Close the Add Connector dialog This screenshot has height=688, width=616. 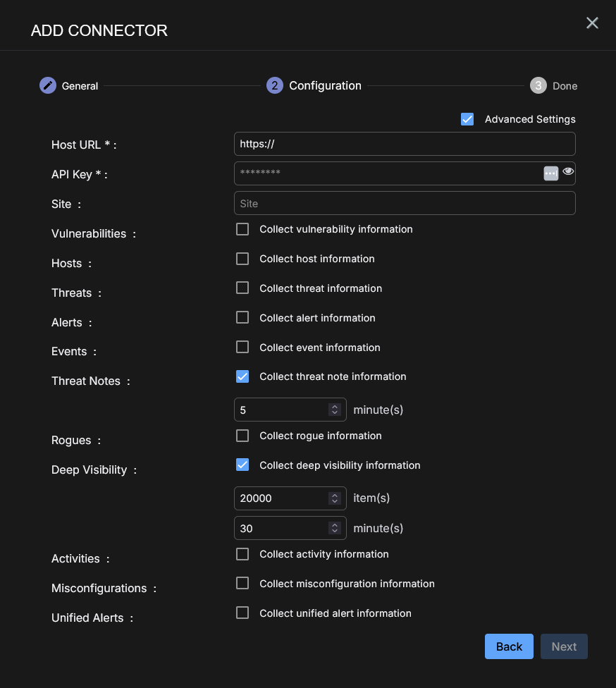point(592,23)
